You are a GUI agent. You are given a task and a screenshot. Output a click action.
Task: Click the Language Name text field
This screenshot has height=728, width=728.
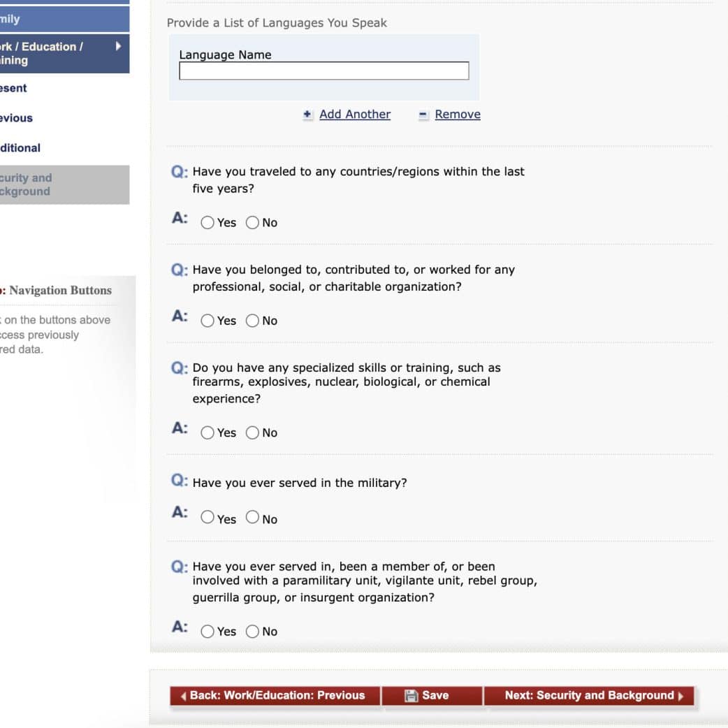coord(323,71)
